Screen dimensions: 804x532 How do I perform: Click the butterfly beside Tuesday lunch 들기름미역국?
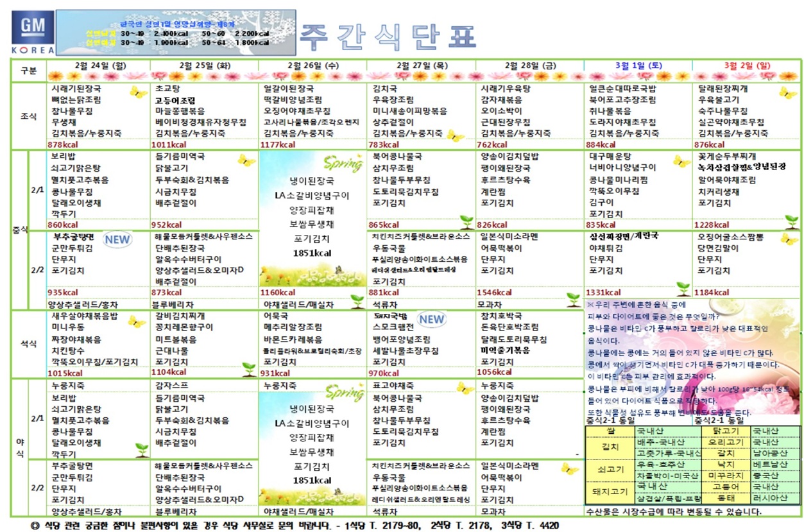click(246, 160)
